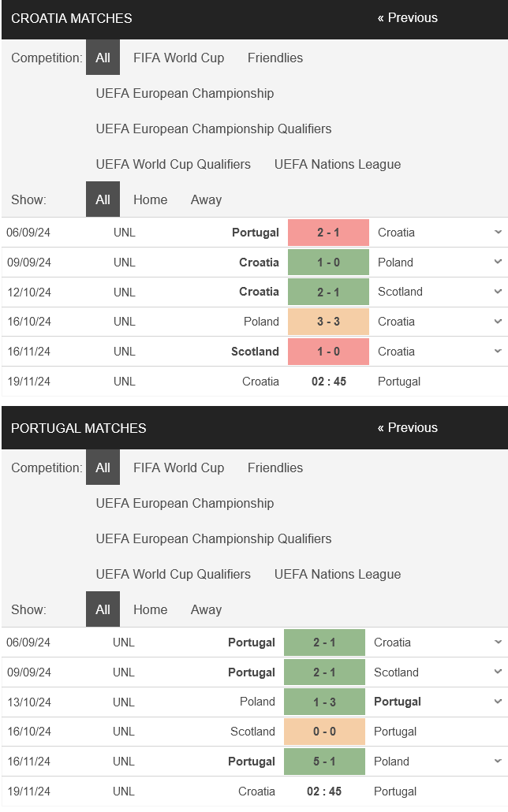The image size is (508, 812).
Task: Click the 3 - 3 draw score box
Action: click(x=329, y=322)
